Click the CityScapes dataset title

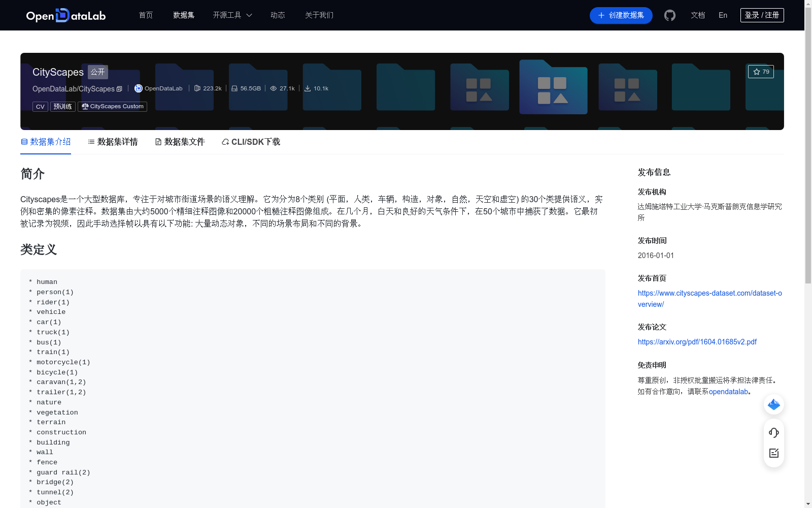(58, 72)
